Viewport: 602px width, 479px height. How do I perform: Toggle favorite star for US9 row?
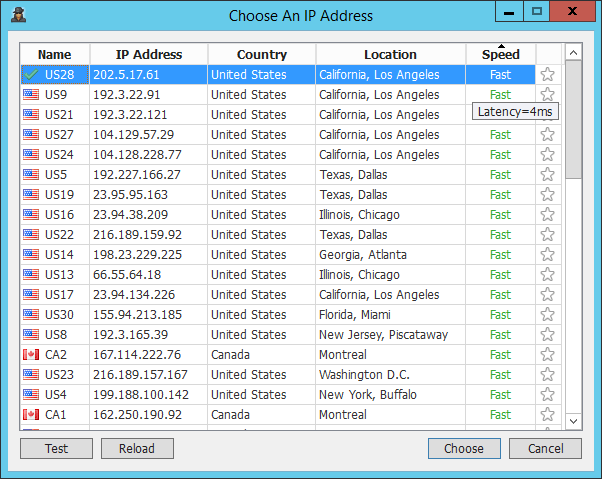(547, 94)
